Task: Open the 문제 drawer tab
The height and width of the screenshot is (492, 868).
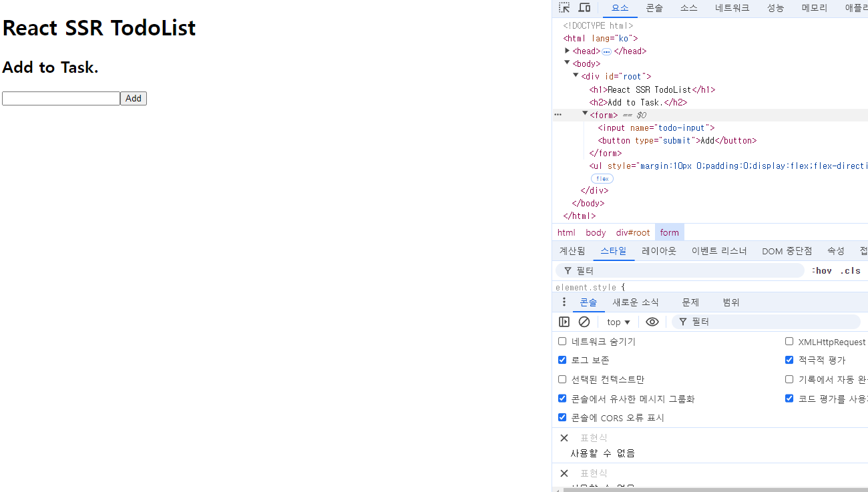Action: click(690, 302)
